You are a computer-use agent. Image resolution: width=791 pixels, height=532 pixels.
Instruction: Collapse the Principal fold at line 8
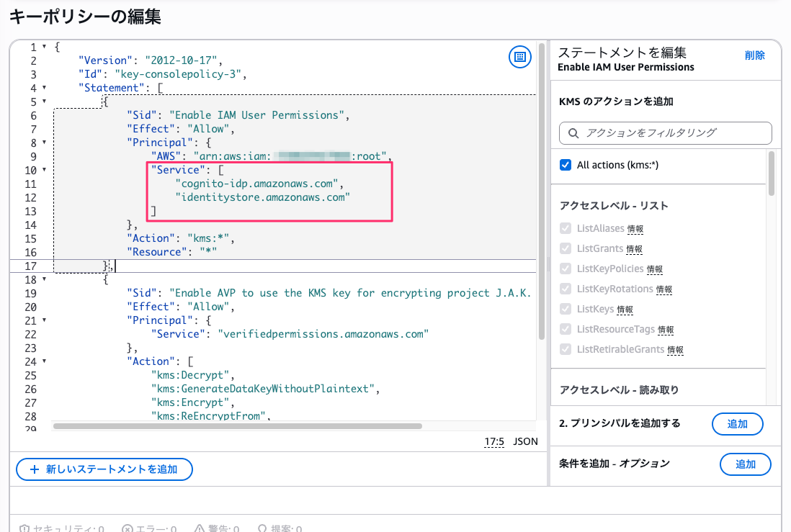pos(45,143)
